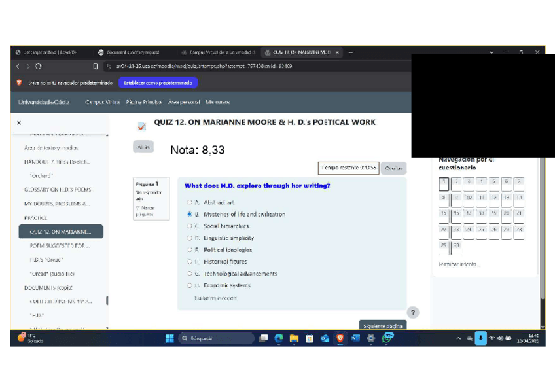Image resolution: width=555 pixels, height=392 pixels.
Task: Open File Explorer from taskbar
Action: tap(294, 338)
